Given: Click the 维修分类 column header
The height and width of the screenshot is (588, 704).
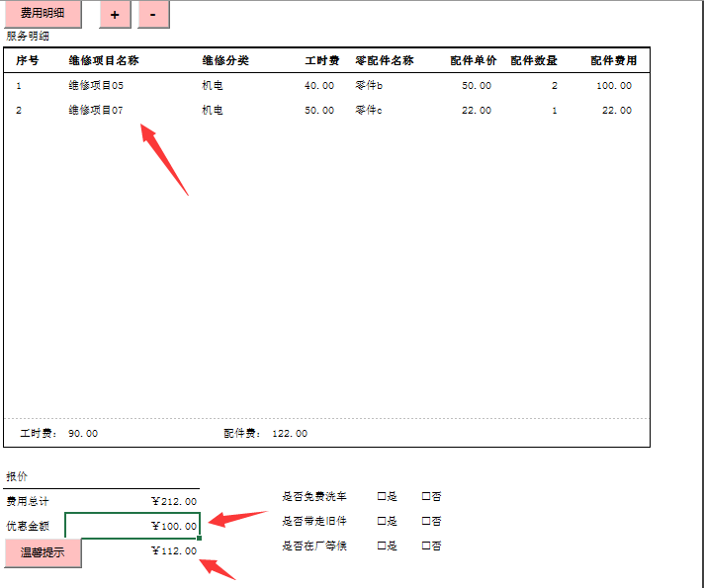Looking at the screenshot, I should point(225,60).
